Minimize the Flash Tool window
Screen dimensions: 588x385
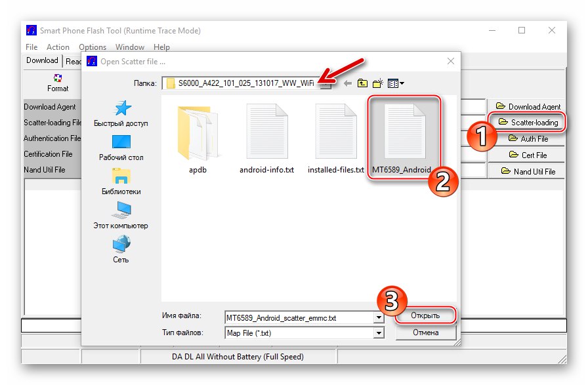(x=492, y=30)
